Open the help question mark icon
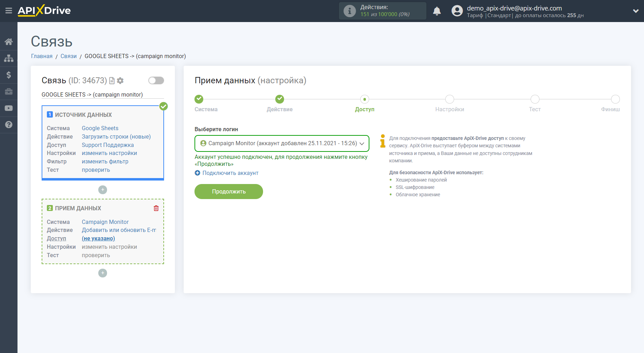The width and height of the screenshot is (644, 353). point(9,125)
